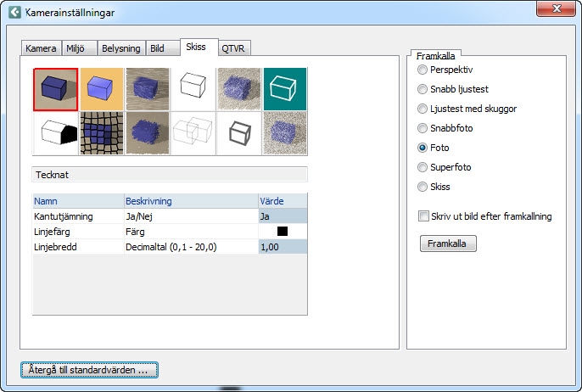Pick the thick gray outline cube style
The height and width of the screenshot is (392, 582).
pyautogui.click(x=239, y=133)
